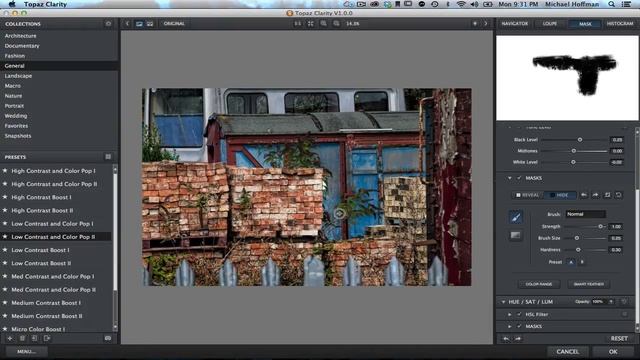Collapse the HUE / SAT / LUM section
The image size is (640, 360).
coord(503,302)
